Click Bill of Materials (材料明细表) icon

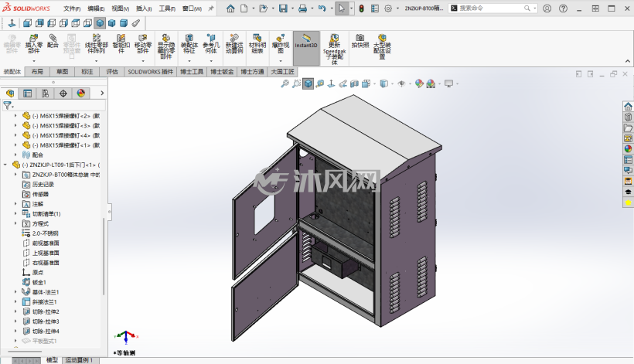(257, 43)
